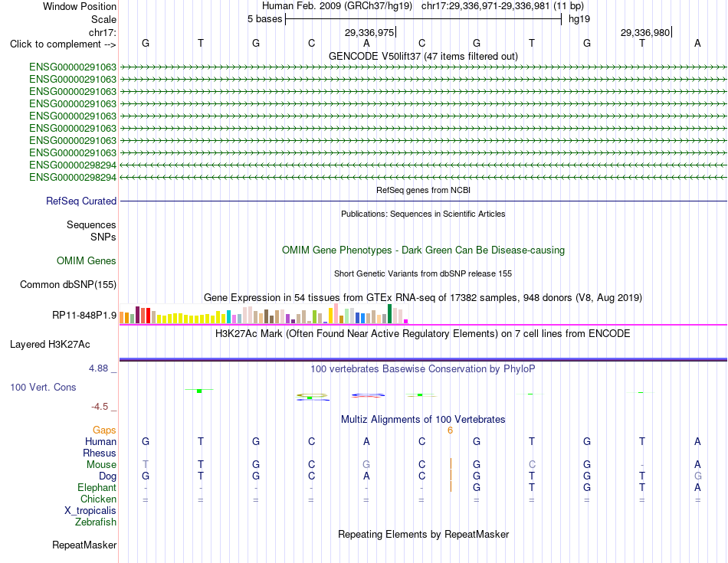Select the Mouse species row label
The width and height of the screenshot is (728, 563).
(x=101, y=465)
